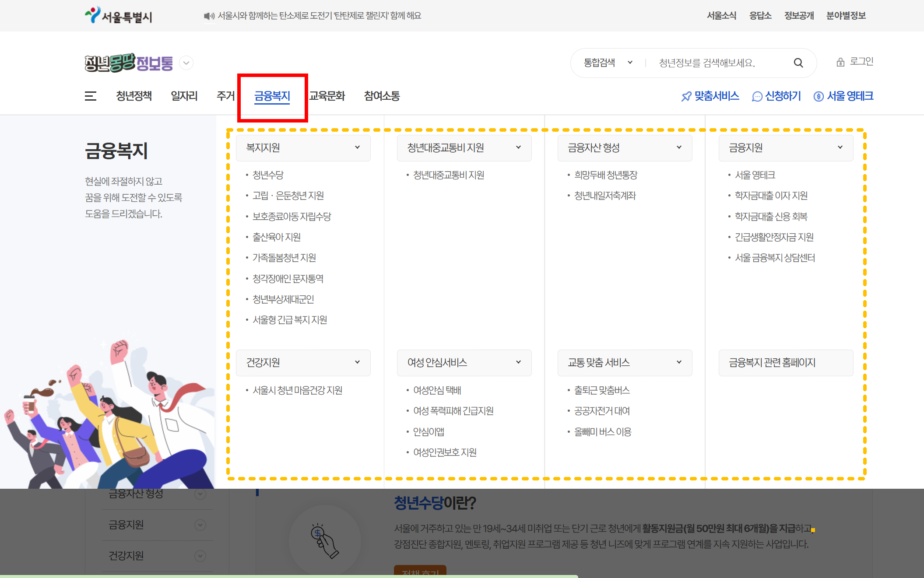Image resolution: width=924 pixels, height=578 pixels.
Task: Expand the 복지지원 dropdown
Action: [x=303, y=148]
